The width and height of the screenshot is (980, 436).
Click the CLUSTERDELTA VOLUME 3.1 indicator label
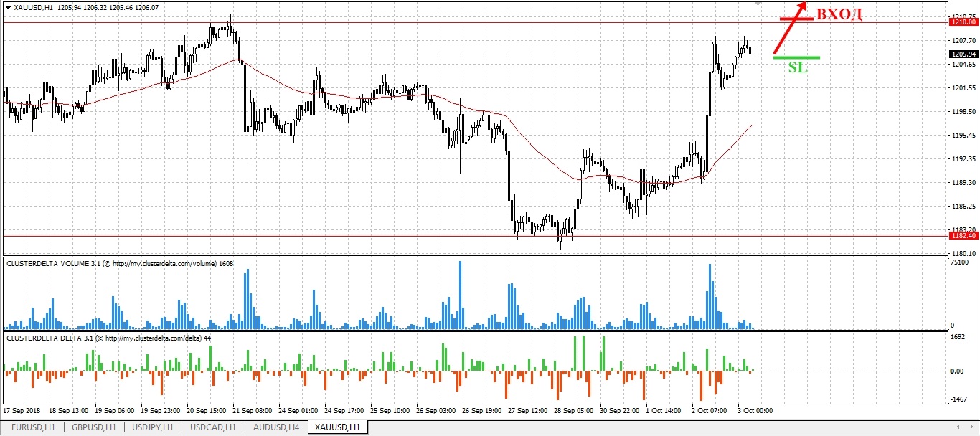tap(119, 264)
